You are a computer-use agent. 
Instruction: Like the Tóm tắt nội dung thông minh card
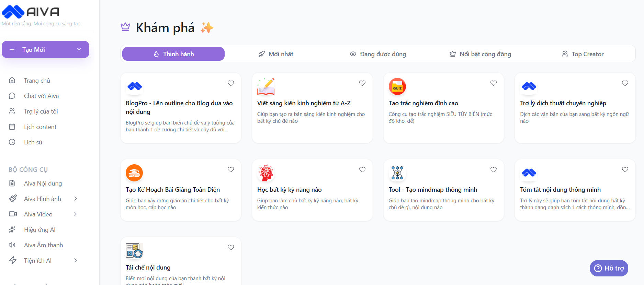tap(625, 169)
